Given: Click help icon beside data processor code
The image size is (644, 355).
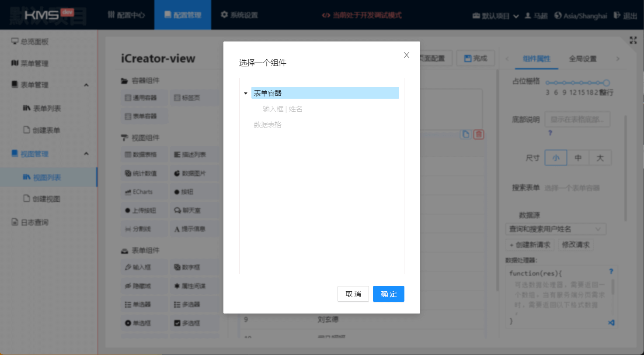Looking at the screenshot, I should click(x=611, y=271).
